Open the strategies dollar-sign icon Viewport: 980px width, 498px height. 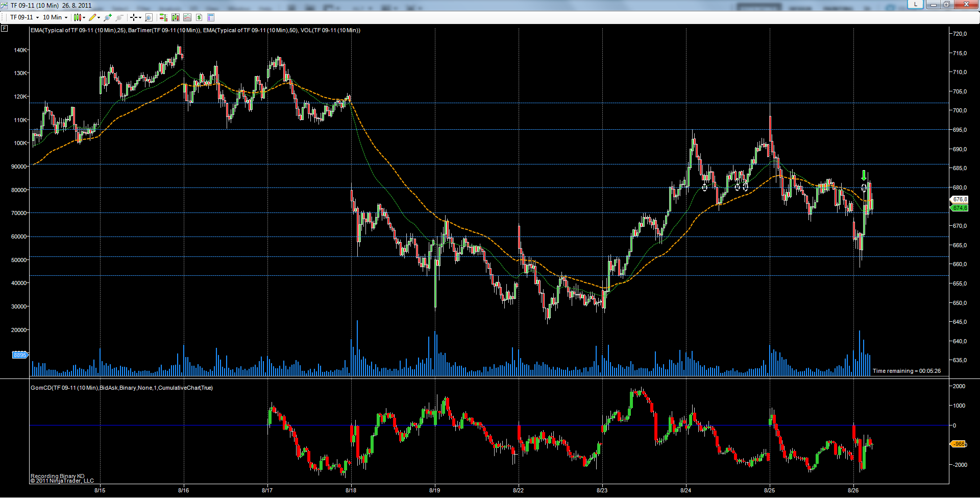199,17
